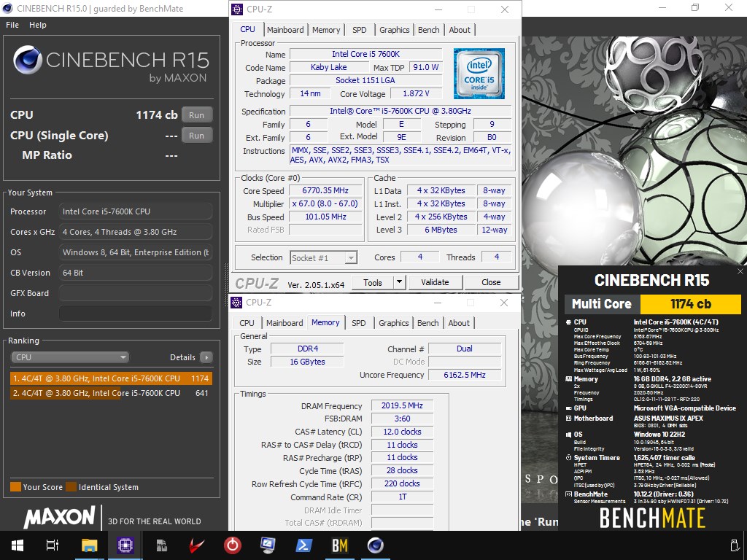Open Graphics tab in upper CPU-Z window
This screenshot has height=560, width=747.
pyautogui.click(x=394, y=29)
